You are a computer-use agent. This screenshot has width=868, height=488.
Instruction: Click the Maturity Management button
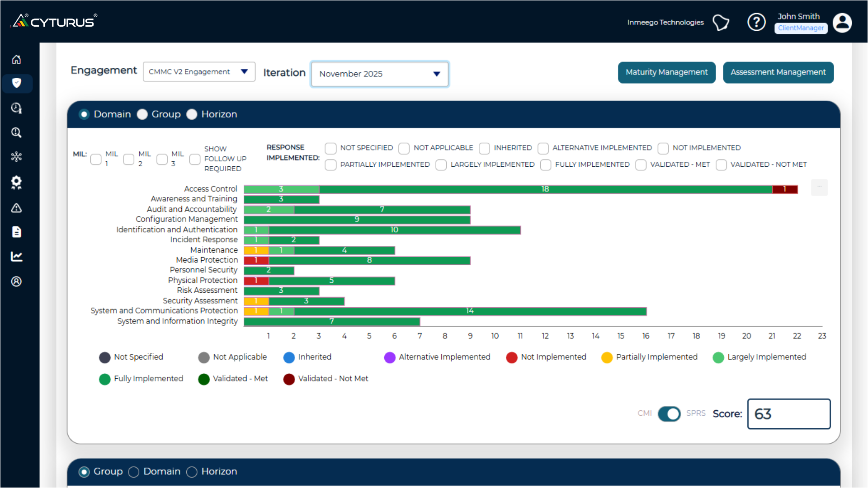coord(666,72)
